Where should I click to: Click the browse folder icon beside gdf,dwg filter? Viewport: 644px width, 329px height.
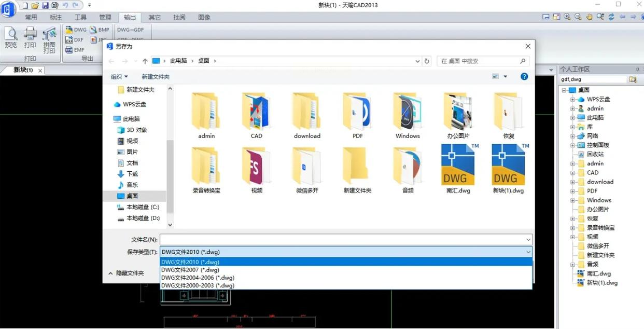[633, 79]
